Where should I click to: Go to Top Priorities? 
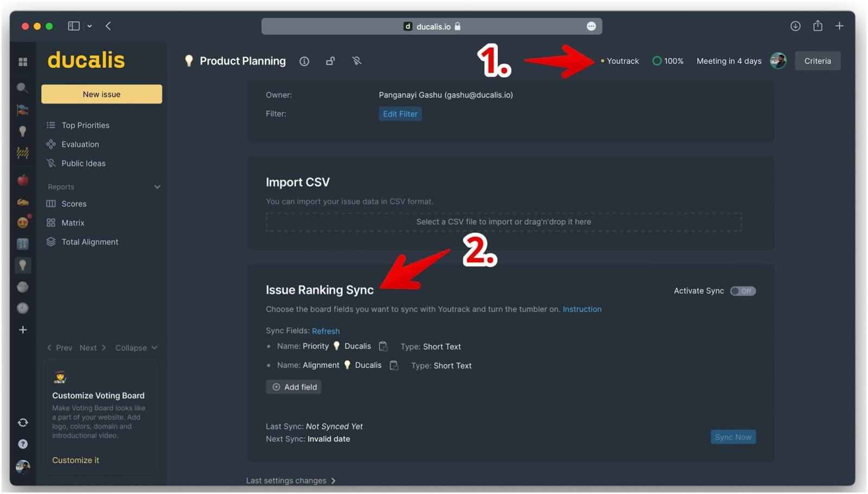(x=85, y=125)
